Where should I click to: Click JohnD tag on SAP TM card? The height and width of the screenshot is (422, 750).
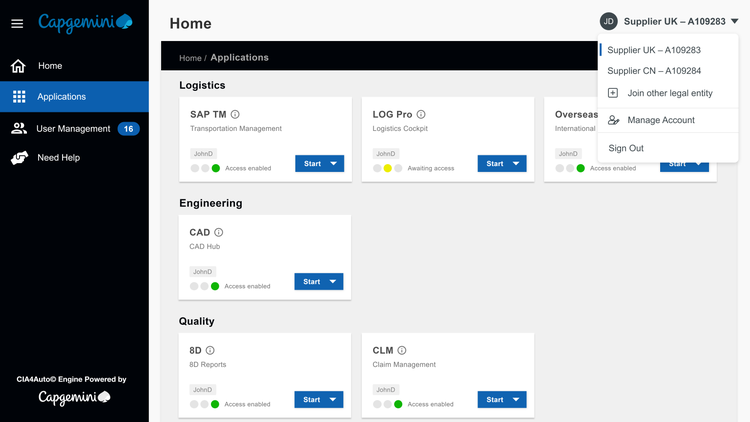click(203, 154)
